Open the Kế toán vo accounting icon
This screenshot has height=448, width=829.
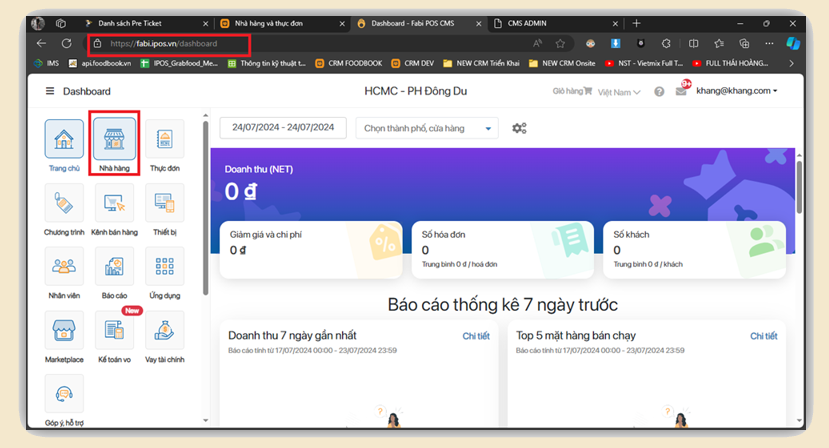point(114,330)
